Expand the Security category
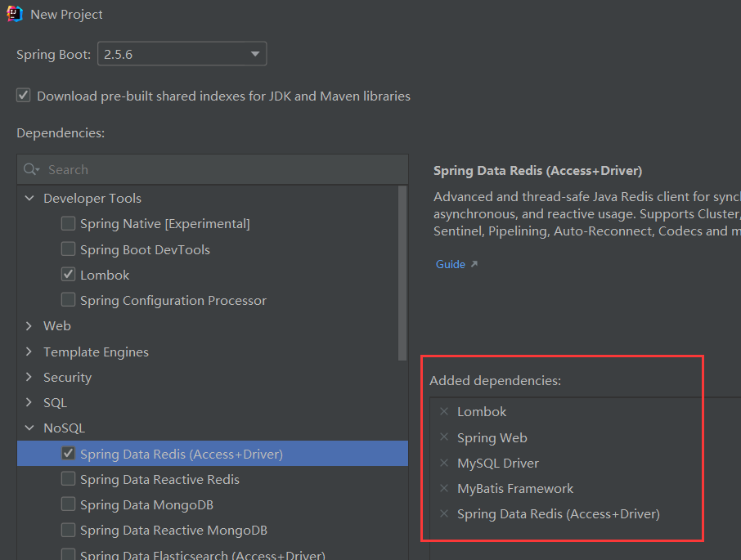The width and height of the screenshot is (741, 560). click(29, 377)
